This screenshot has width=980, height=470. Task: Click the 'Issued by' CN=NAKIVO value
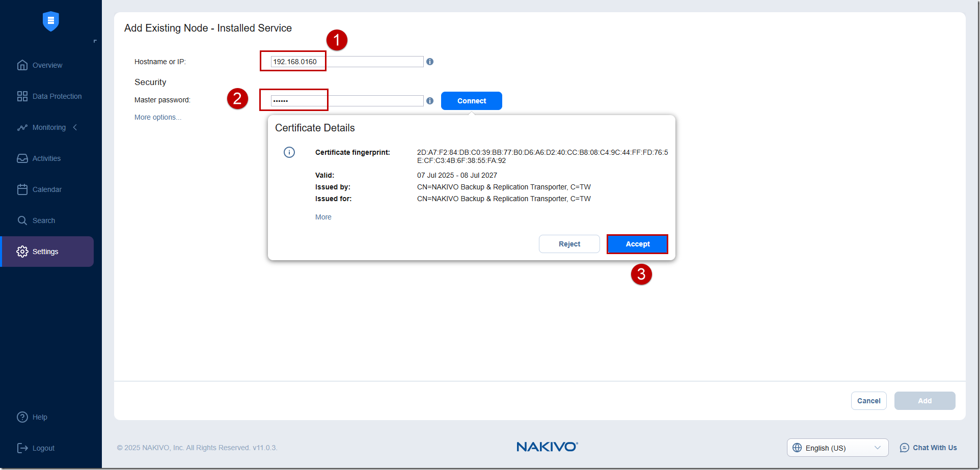click(504, 187)
